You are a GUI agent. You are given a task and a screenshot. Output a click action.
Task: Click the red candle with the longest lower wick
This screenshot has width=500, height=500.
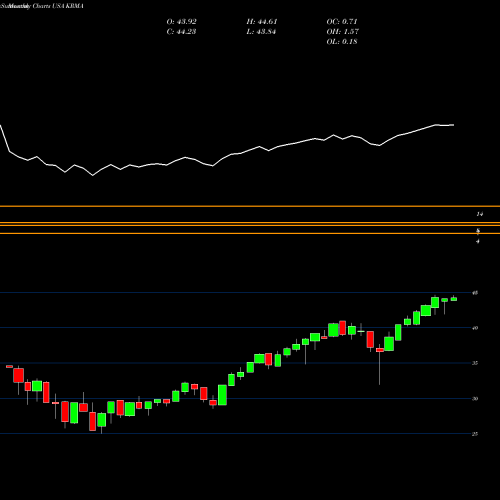[380, 350]
